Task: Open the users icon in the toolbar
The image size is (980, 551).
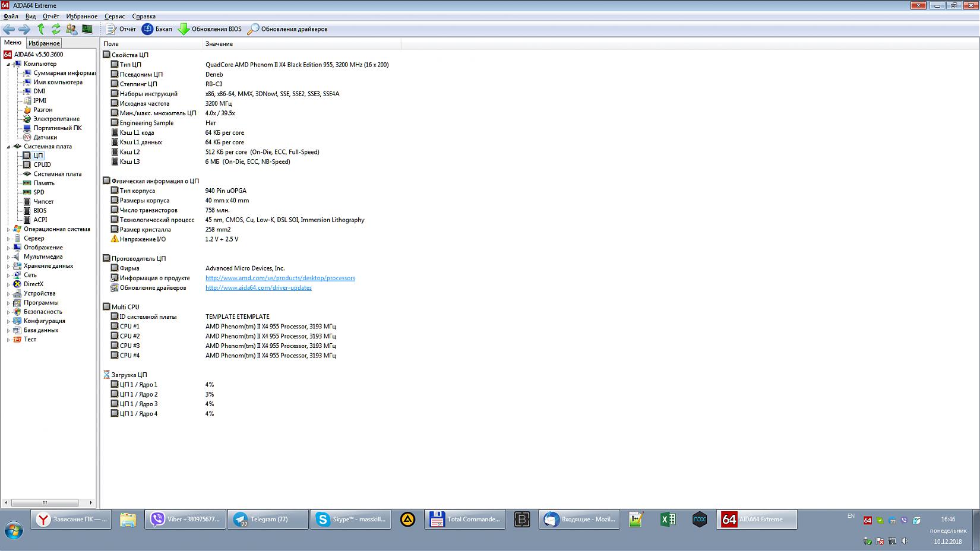Action: (71, 29)
